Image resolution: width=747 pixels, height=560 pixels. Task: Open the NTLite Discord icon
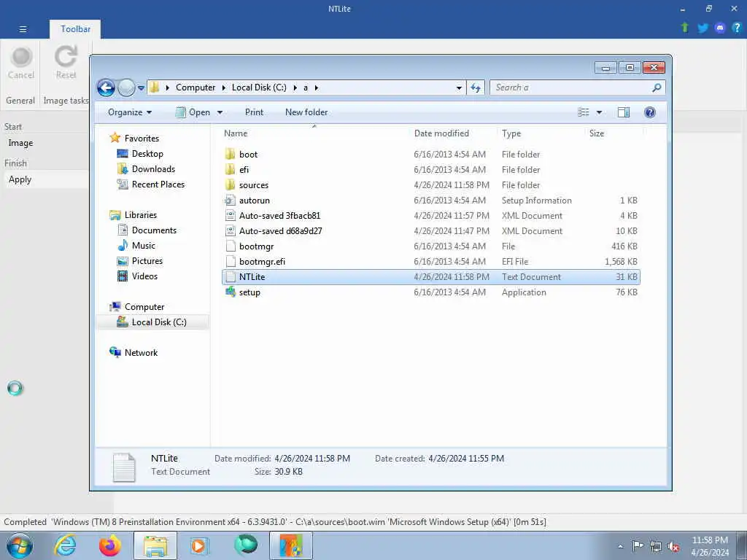point(720,28)
